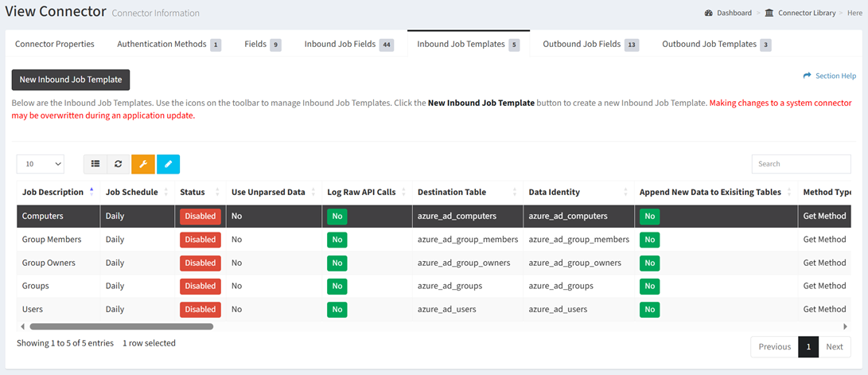Click the Section Help arrow icon
This screenshot has width=868, height=375.
pyautogui.click(x=807, y=76)
